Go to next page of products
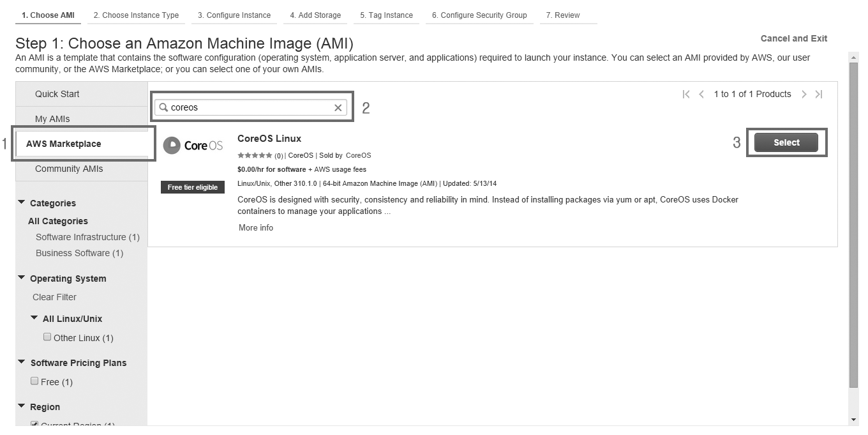 point(804,95)
